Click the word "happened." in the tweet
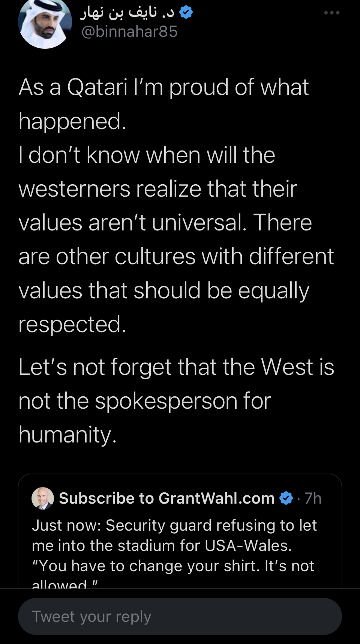 point(72,121)
